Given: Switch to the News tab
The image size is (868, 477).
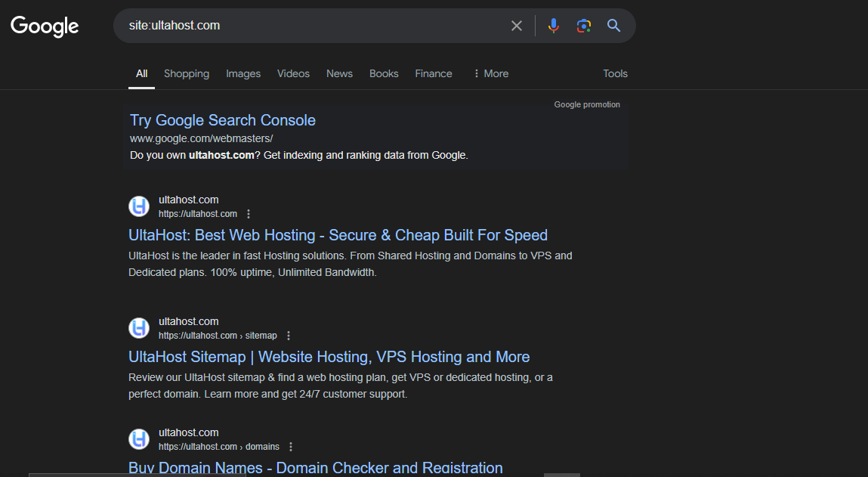Looking at the screenshot, I should click(338, 73).
